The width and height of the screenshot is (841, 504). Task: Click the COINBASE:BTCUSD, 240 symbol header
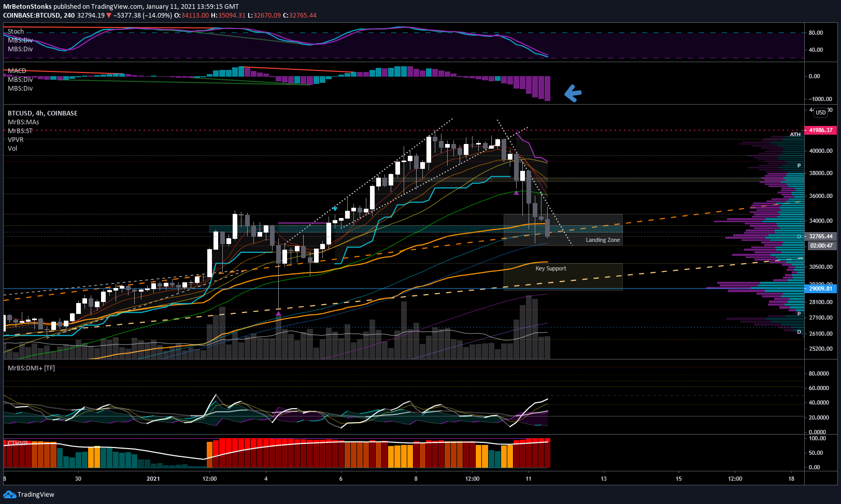(39, 16)
